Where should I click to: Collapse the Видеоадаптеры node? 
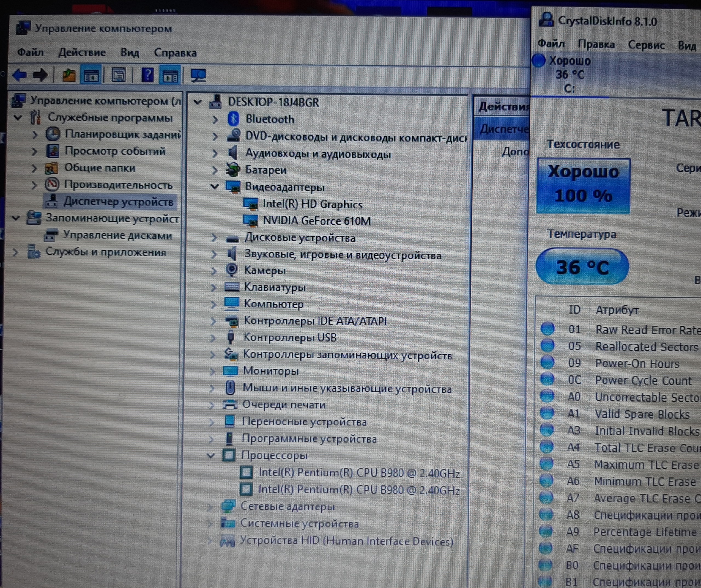pos(215,186)
